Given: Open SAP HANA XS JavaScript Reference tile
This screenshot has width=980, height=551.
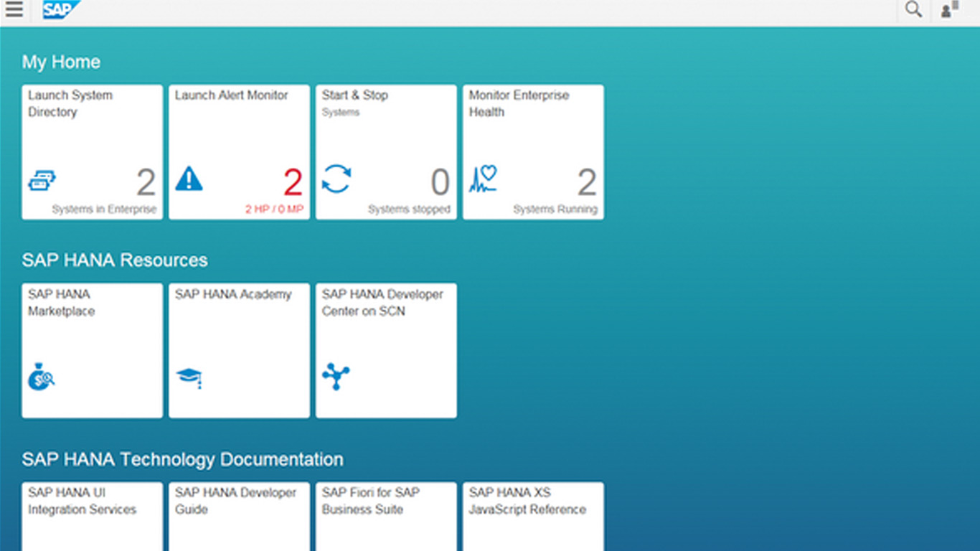Looking at the screenshot, I should [x=533, y=517].
